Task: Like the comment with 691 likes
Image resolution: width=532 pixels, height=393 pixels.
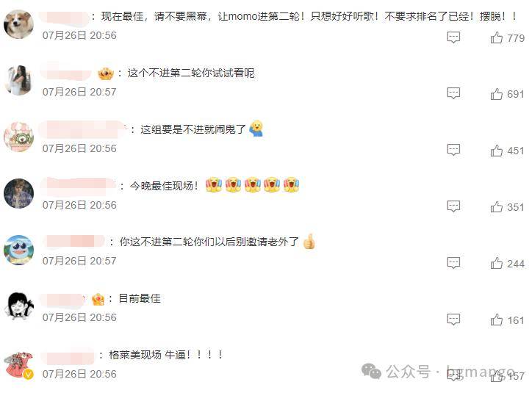Action: point(497,94)
